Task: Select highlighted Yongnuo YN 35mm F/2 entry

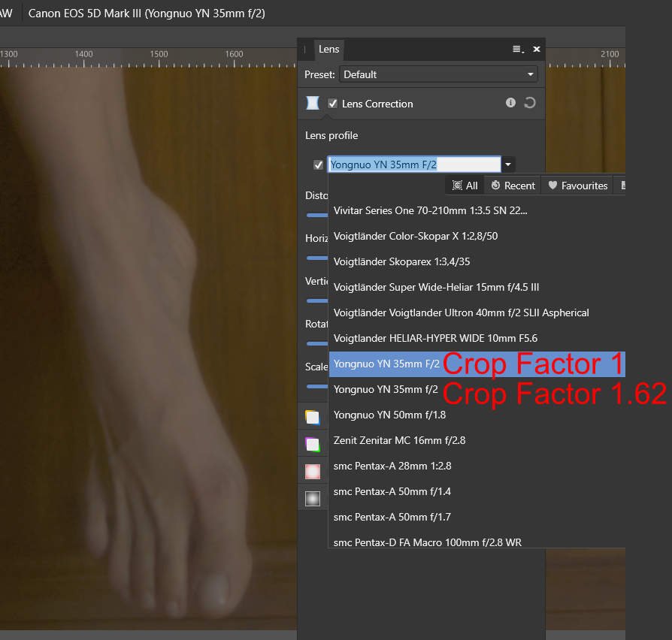Action: point(477,364)
